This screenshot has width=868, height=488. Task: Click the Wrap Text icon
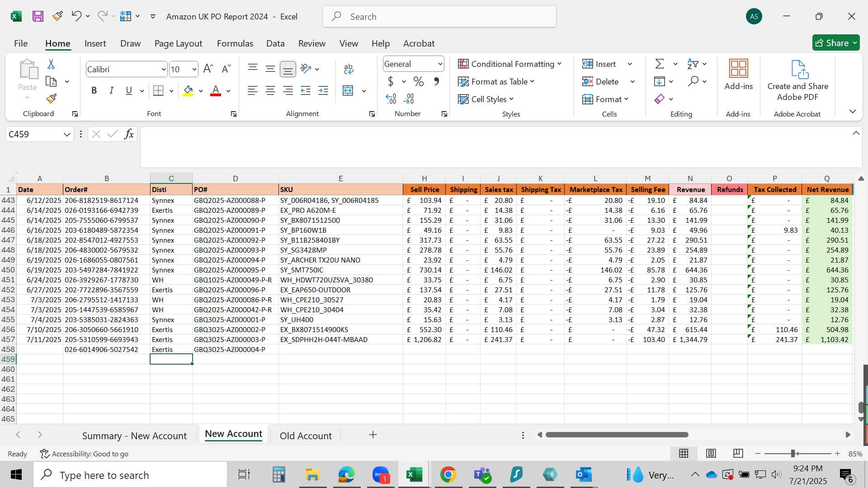pos(348,69)
